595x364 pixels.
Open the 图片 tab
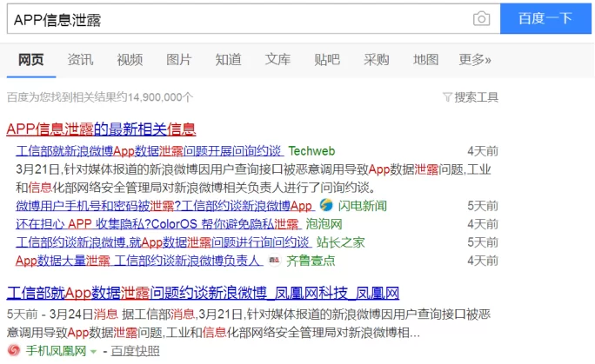pos(178,59)
